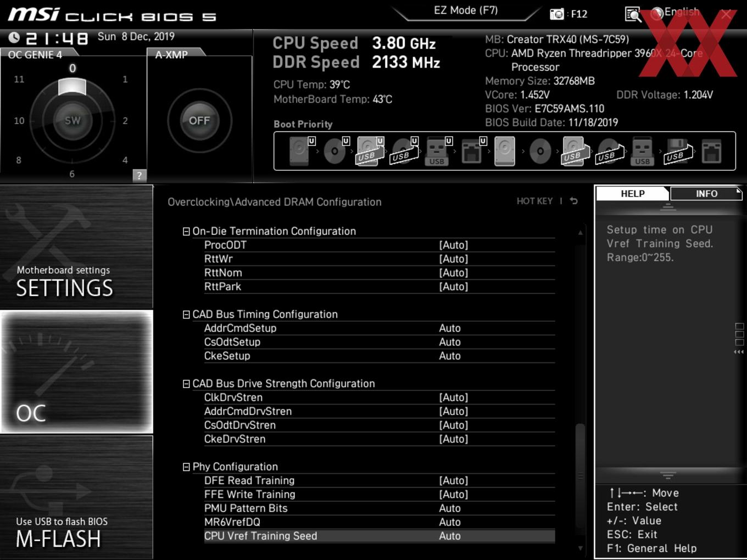The height and width of the screenshot is (560, 747).
Task: Click the Overclocking\Advanced DRAM Configuration breadcrumb
Action: (275, 202)
